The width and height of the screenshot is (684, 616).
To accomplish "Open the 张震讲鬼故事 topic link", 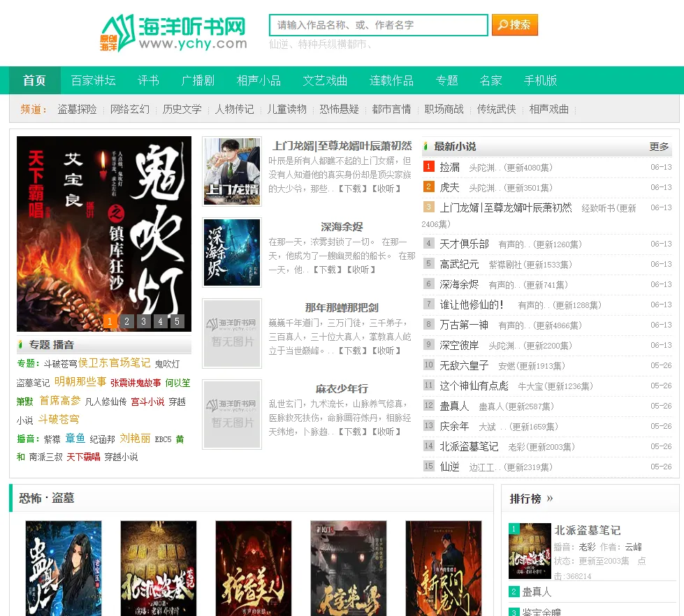I will [x=136, y=383].
